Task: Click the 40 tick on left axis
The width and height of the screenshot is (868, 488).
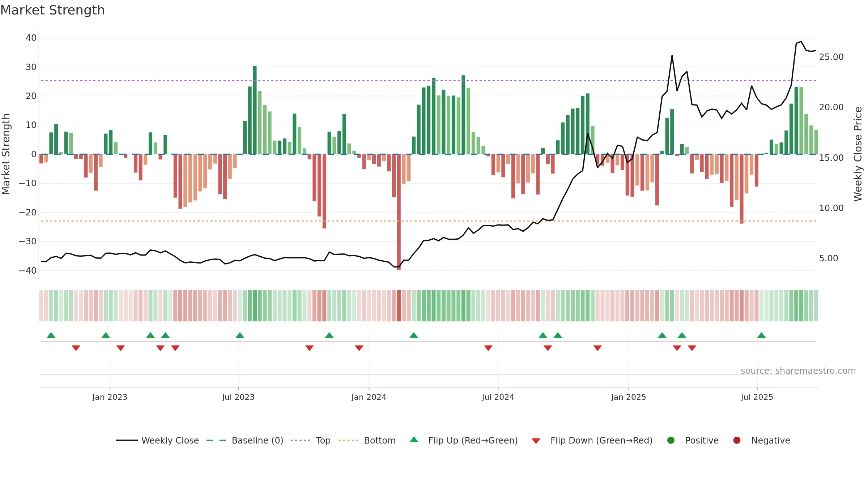Action: (x=31, y=38)
